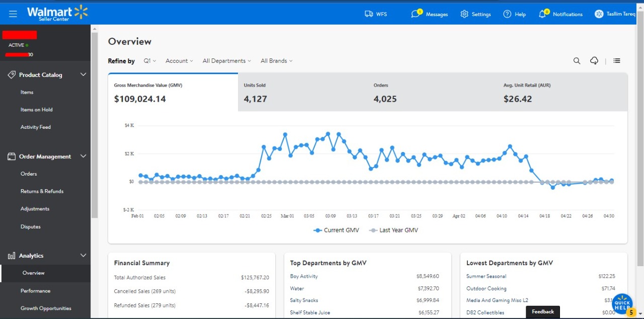Image resolution: width=644 pixels, height=319 pixels.
Task: Click the cloud download icon
Action: (594, 61)
